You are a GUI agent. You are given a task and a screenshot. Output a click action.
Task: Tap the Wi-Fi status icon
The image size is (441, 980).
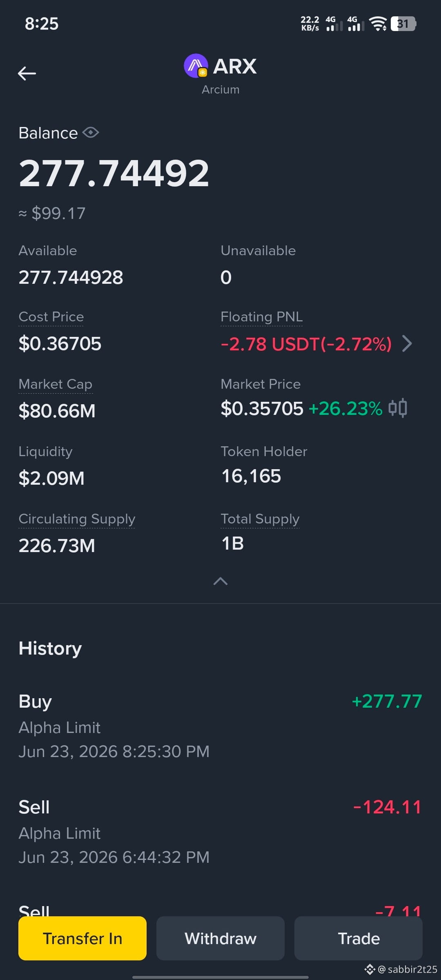pos(378,24)
